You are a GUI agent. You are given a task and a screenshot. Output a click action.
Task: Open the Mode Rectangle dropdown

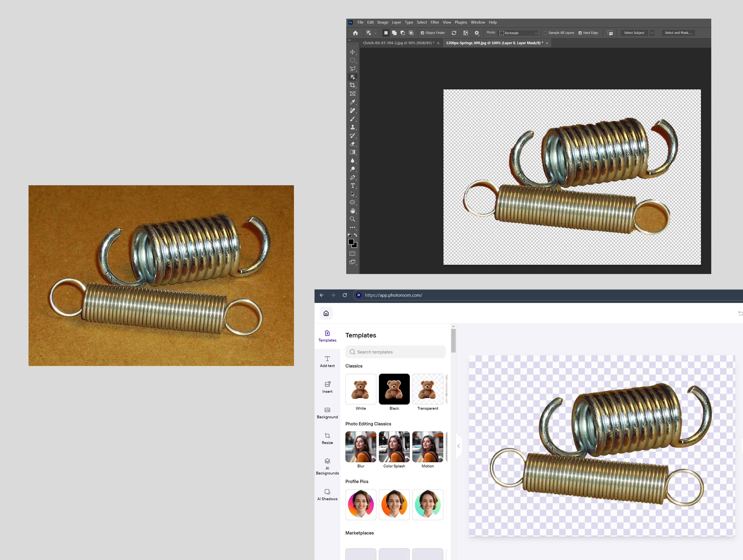click(x=518, y=33)
